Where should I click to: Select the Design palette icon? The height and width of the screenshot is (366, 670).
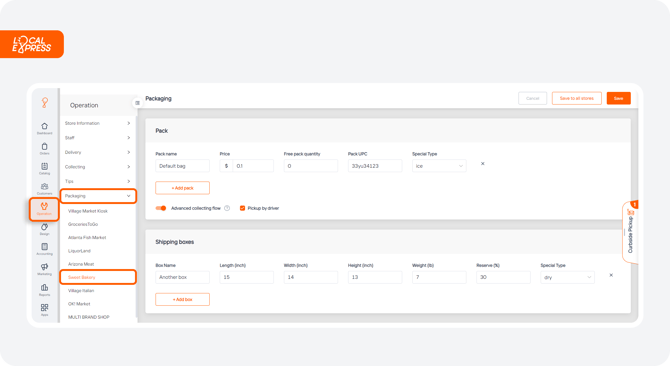click(44, 229)
